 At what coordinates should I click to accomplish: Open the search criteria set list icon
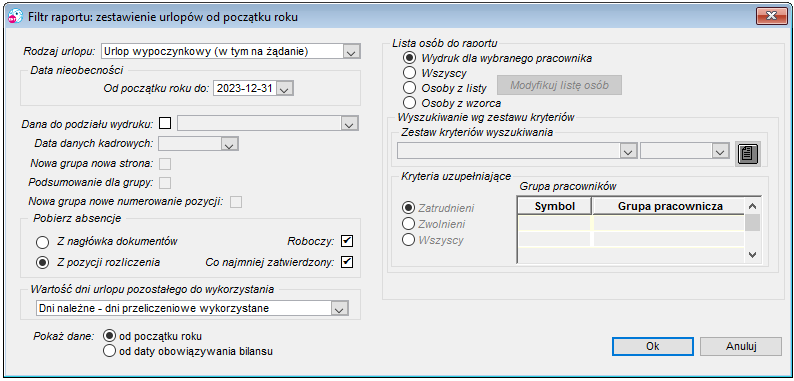(748, 154)
